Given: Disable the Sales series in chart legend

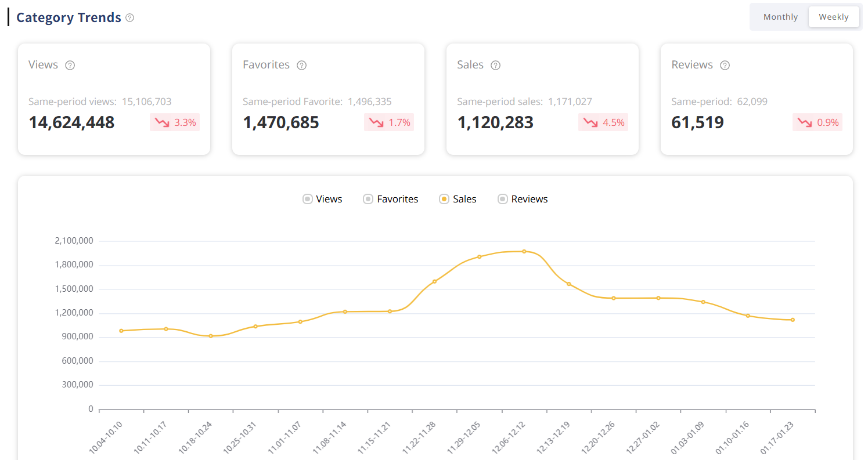Looking at the screenshot, I should click(x=458, y=199).
